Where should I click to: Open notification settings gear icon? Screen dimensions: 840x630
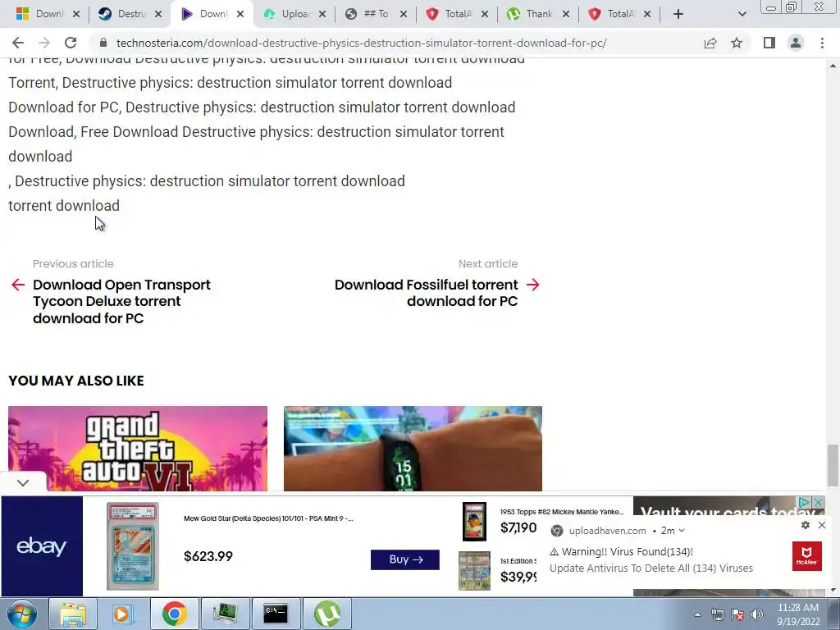click(806, 525)
